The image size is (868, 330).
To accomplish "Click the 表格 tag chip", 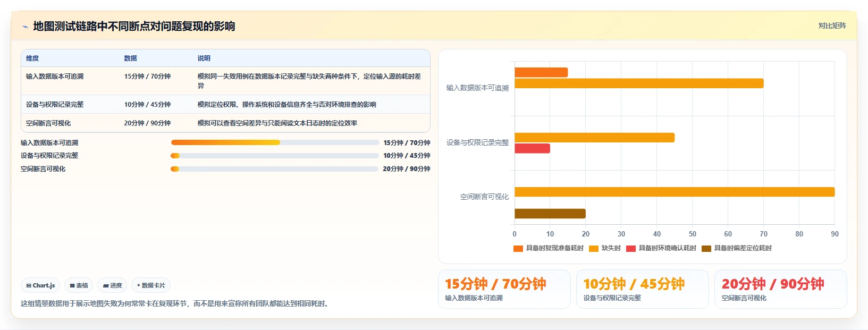I will point(79,285).
